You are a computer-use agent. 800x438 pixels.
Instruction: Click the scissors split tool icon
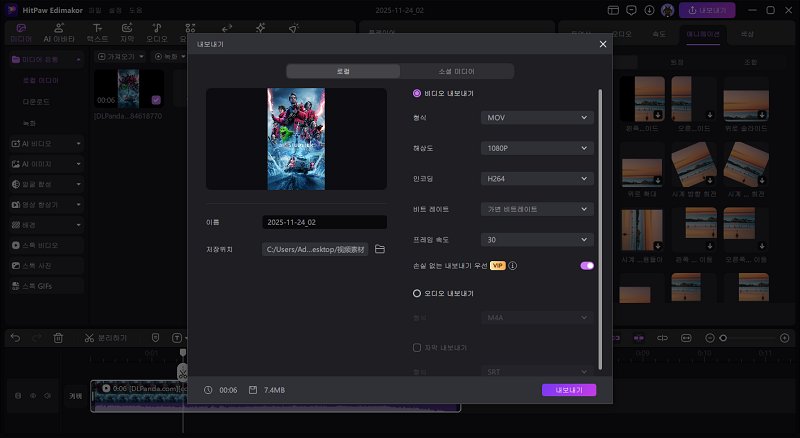pos(90,338)
